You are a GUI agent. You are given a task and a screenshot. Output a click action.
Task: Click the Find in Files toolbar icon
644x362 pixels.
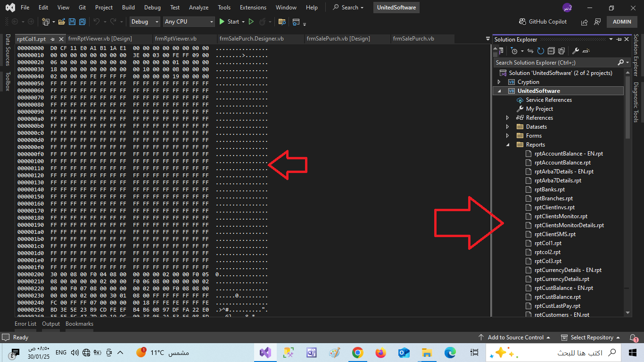click(282, 22)
